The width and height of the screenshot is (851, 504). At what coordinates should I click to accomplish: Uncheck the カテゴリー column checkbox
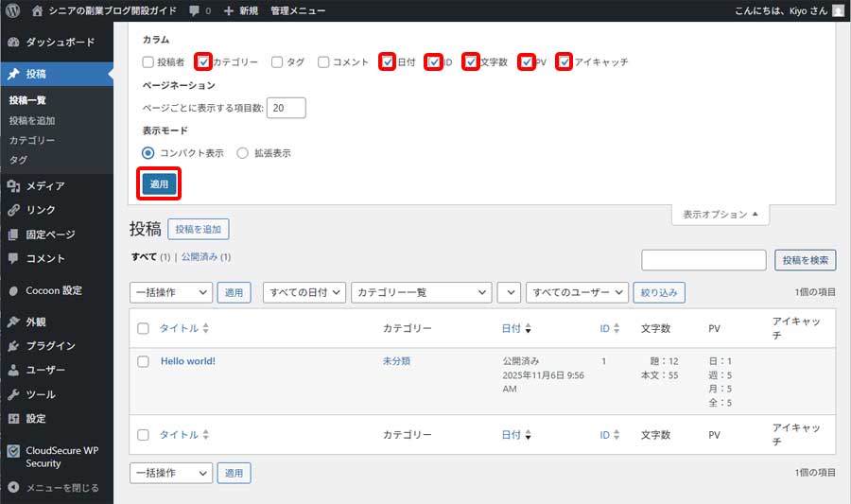[x=203, y=61]
